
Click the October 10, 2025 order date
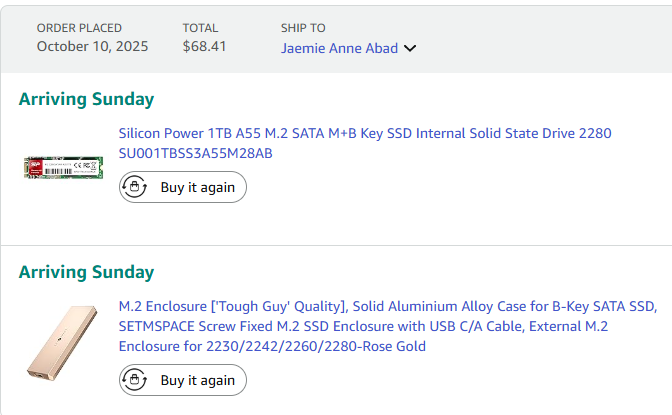[x=92, y=46]
